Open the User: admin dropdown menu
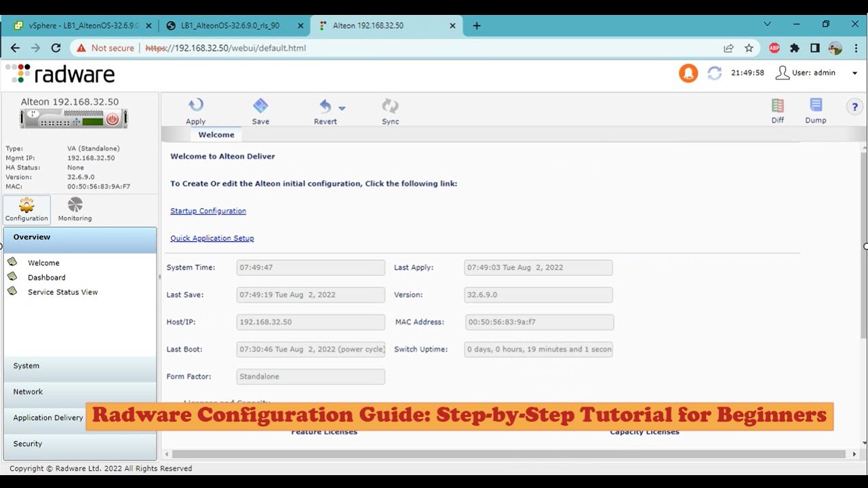 pos(816,73)
